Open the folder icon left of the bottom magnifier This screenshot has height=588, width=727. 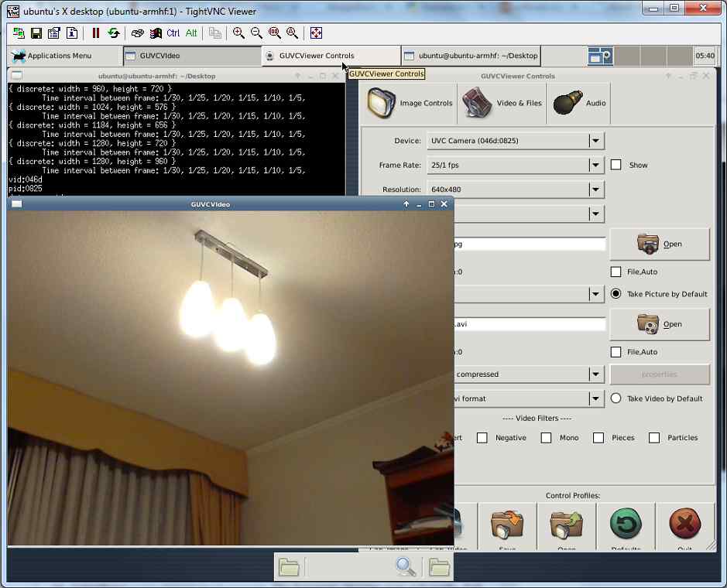(290, 566)
